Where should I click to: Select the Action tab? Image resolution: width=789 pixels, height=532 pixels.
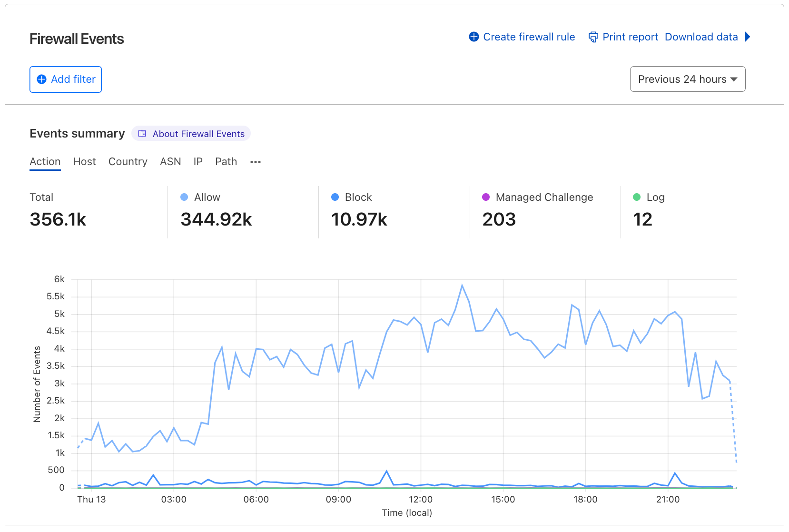click(x=45, y=162)
